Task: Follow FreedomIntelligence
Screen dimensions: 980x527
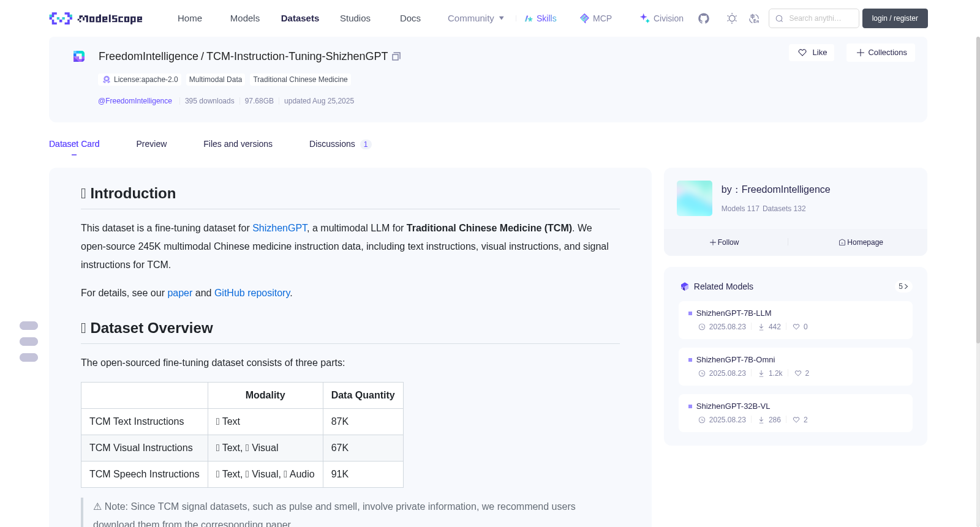Action: (725, 242)
